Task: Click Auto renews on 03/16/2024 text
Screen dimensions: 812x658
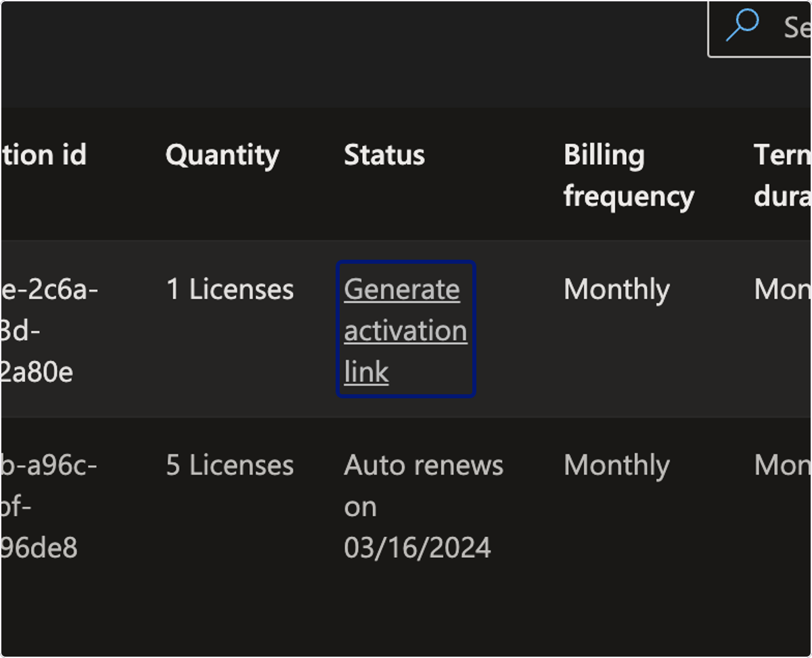Action: 424,506
